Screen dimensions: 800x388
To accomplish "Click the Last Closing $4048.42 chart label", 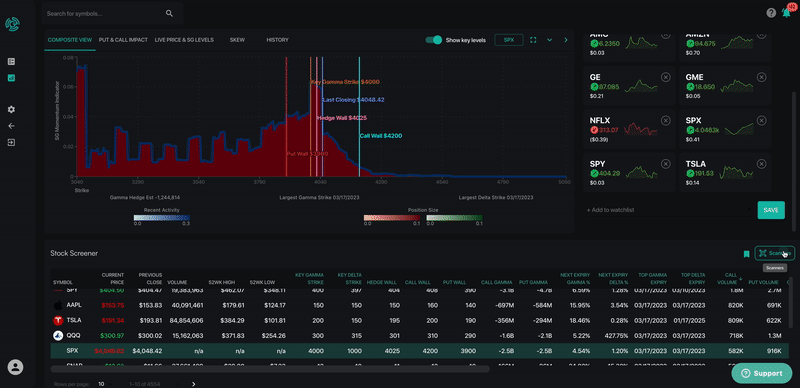I will pyautogui.click(x=353, y=100).
